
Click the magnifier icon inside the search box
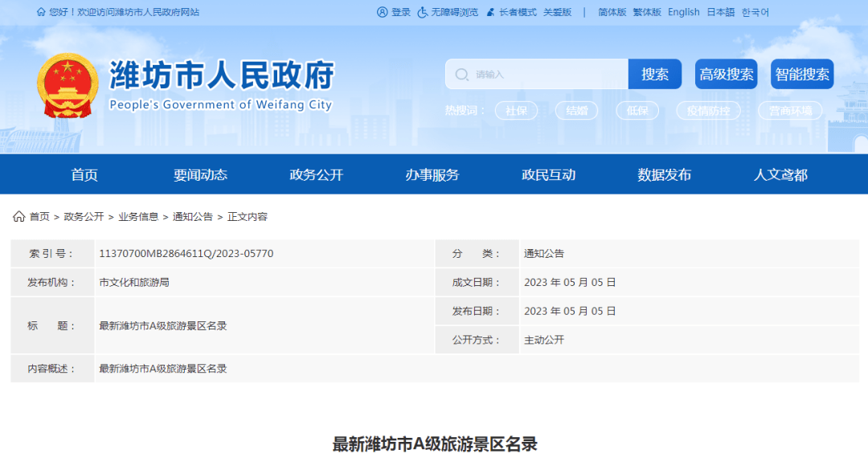pos(462,74)
